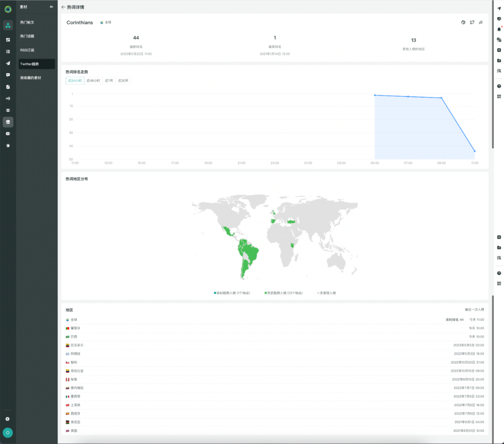Open the paper plane publish icon in sidebar

pyautogui.click(x=8, y=63)
